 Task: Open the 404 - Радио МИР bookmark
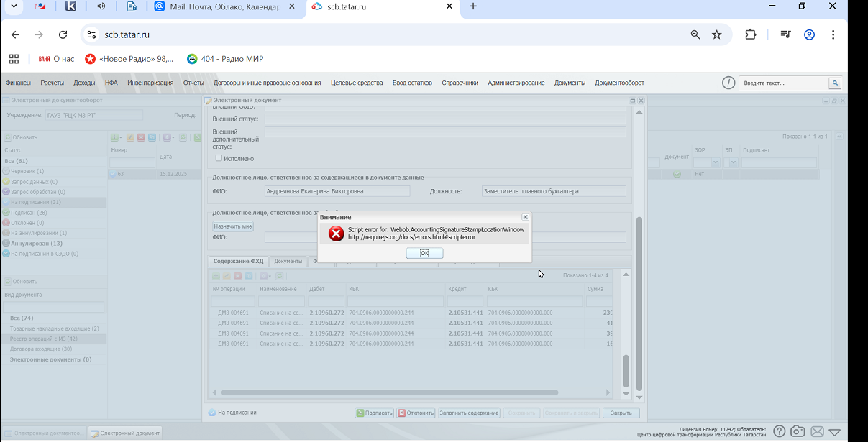225,59
